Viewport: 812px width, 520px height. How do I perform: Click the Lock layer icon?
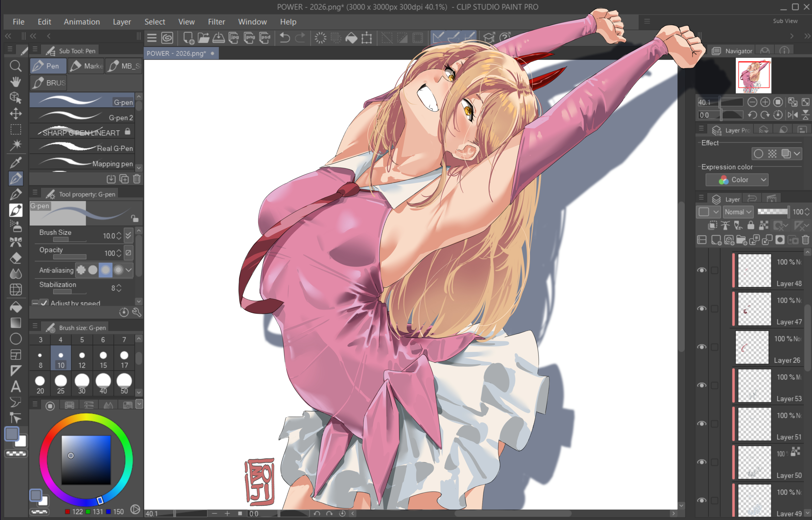(x=751, y=226)
